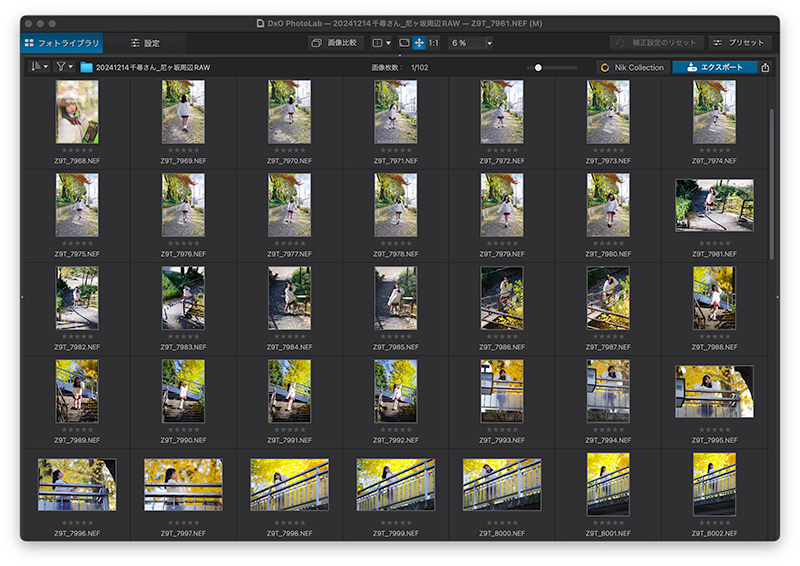
Task: Click the folder icon for 20241214 RAW
Action: tap(86, 67)
